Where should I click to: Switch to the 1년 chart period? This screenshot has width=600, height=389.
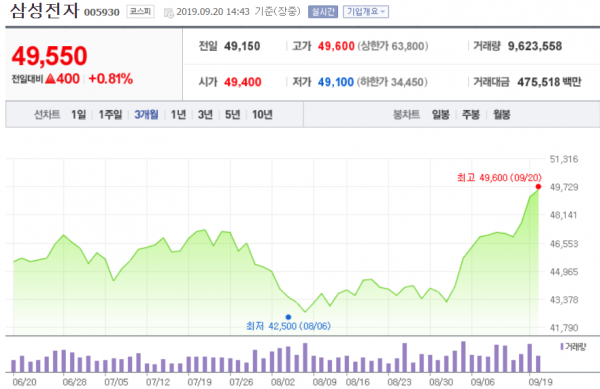[x=178, y=114]
